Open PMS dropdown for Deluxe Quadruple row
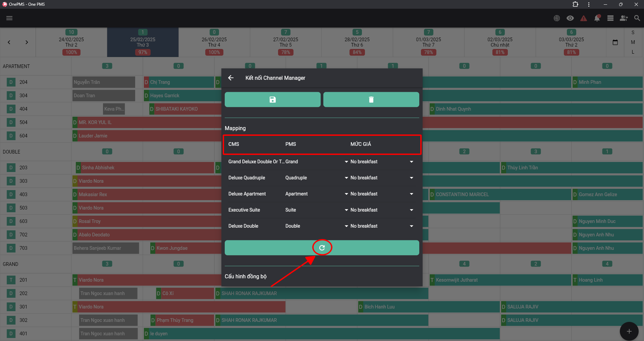Viewport: 644px width, 341px height. pyautogui.click(x=317, y=178)
